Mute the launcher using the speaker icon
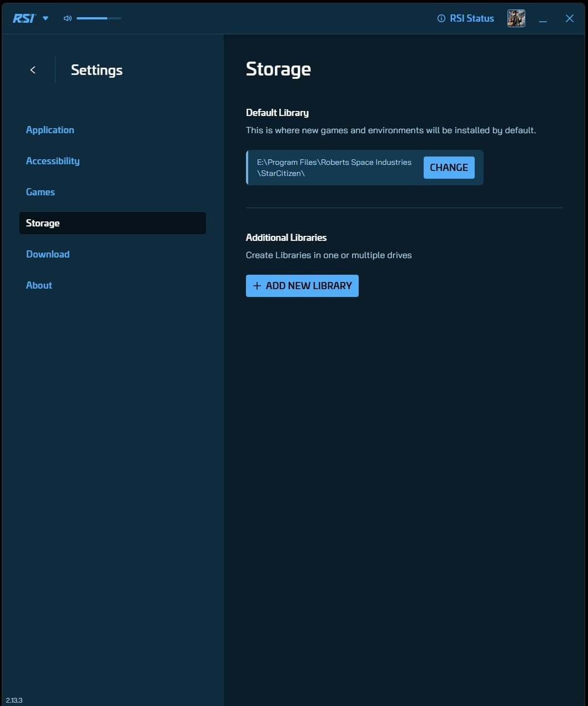588x706 pixels. pos(68,18)
